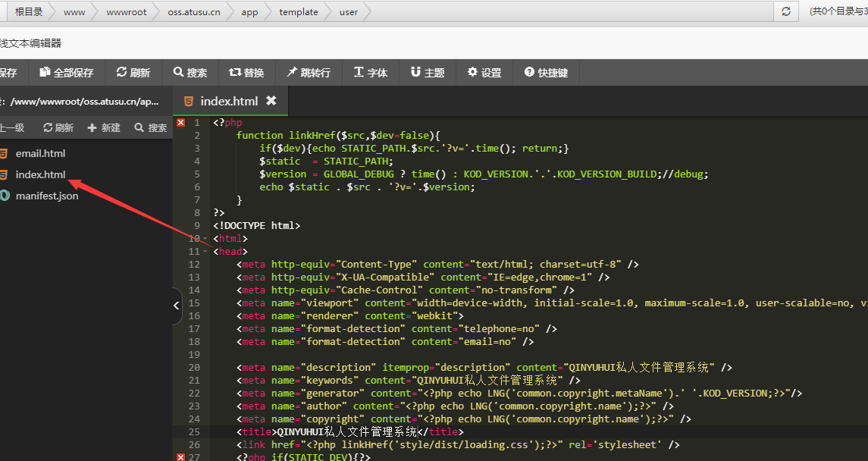
Task: Navigate to wwwroot in the breadcrumb
Action: (126, 11)
